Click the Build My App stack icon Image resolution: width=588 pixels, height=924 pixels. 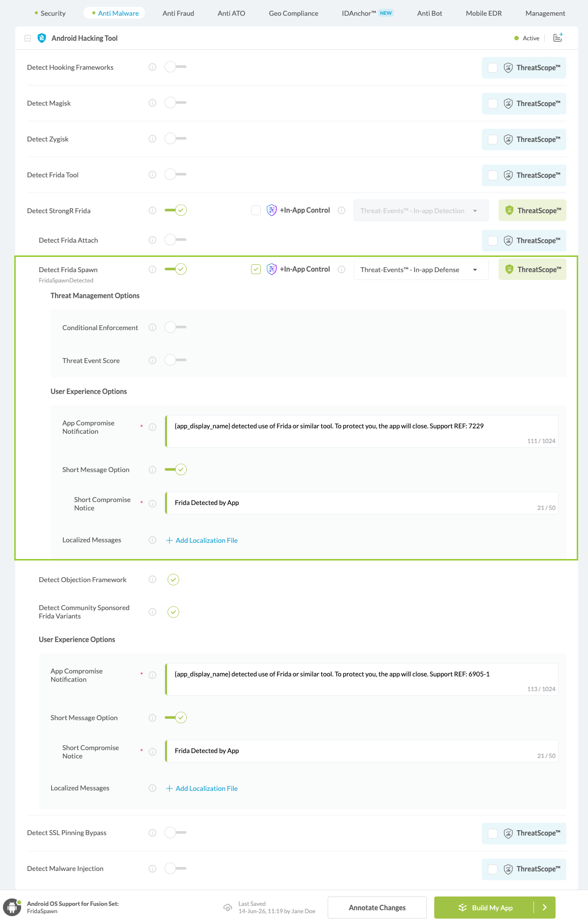(x=462, y=907)
